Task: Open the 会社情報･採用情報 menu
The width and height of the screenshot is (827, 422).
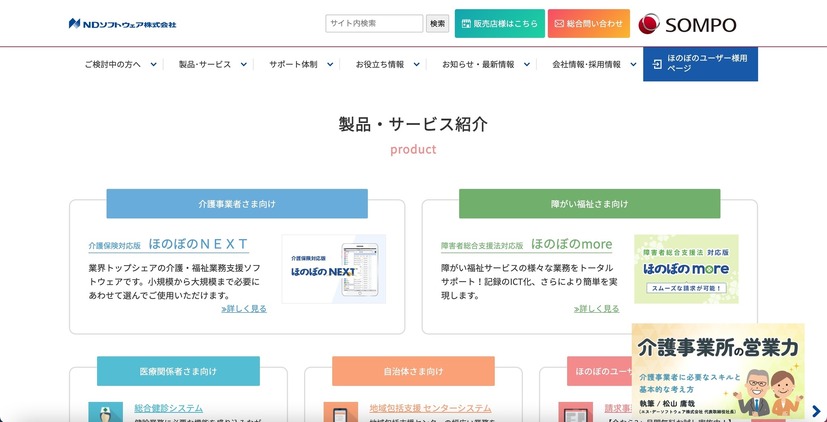Action: tap(592, 64)
